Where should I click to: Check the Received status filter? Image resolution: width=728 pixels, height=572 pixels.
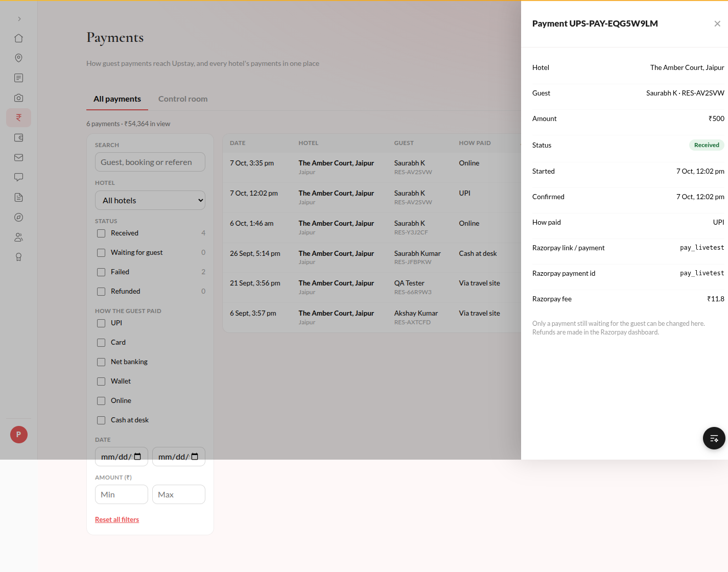coord(101,233)
